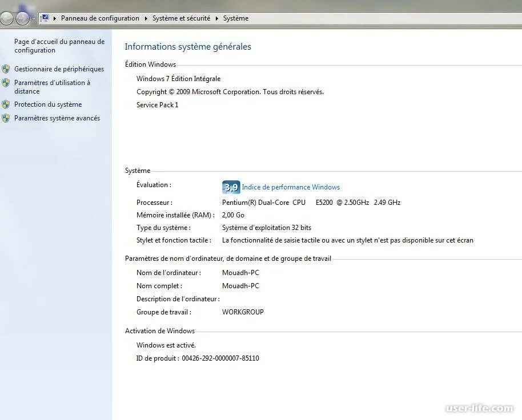
Task: Select the Copyright 2009 Microsoft Corporation line
Action: point(230,92)
